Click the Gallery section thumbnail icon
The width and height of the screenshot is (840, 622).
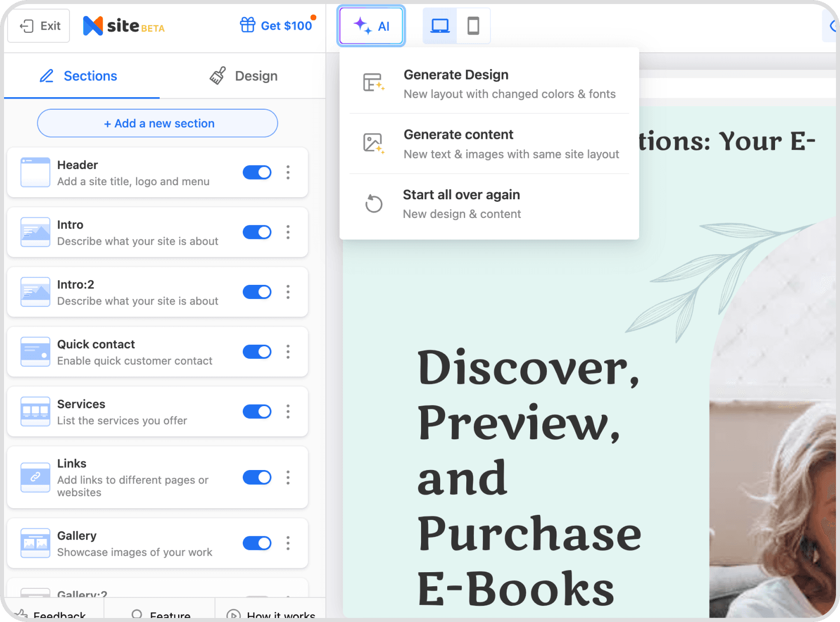(x=35, y=543)
